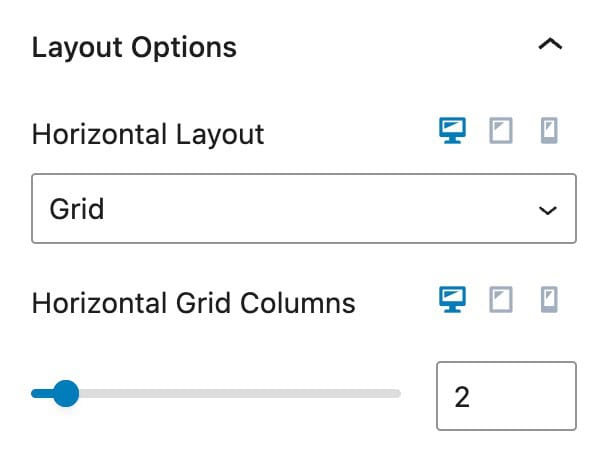The height and width of the screenshot is (464, 608).
Task: Click the arrow in the Grid dropdown
Action: pyautogui.click(x=547, y=210)
